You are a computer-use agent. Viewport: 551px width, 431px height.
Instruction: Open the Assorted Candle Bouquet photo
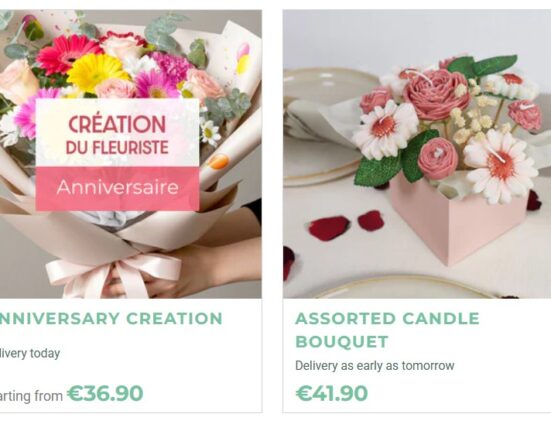coord(417,154)
